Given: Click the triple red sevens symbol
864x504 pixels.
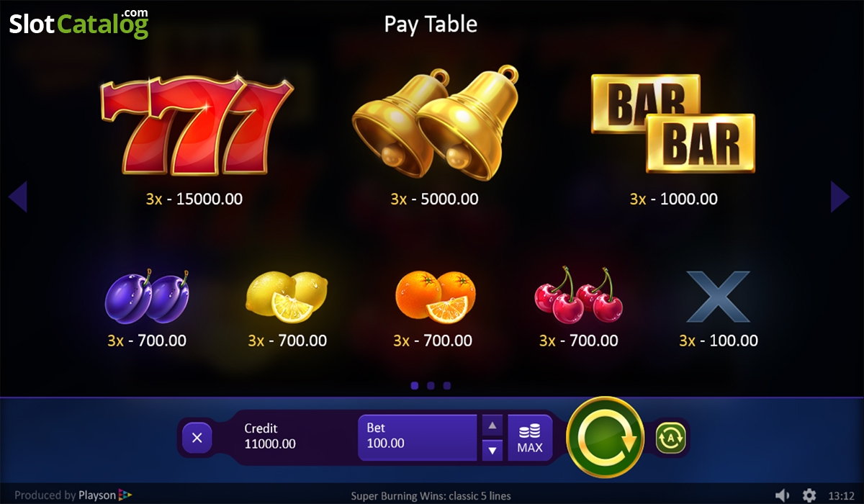Looking at the screenshot, I should coord(197,126).
